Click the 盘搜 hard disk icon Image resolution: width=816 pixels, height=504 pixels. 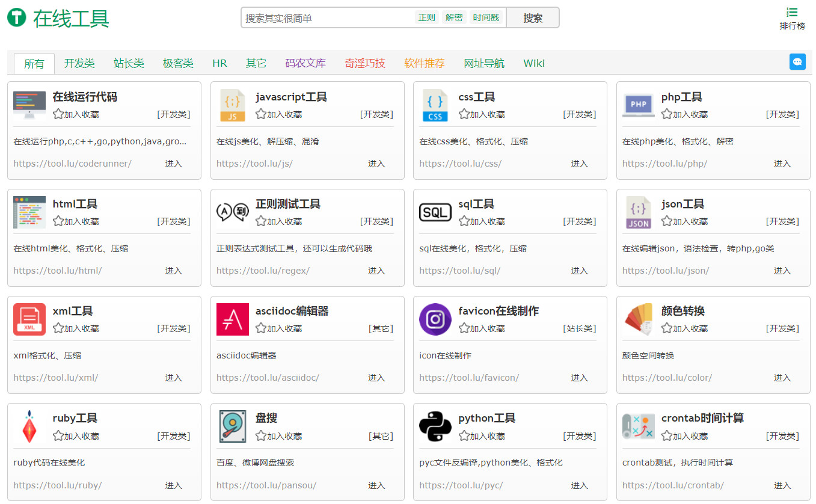click(x=233, y=426)
